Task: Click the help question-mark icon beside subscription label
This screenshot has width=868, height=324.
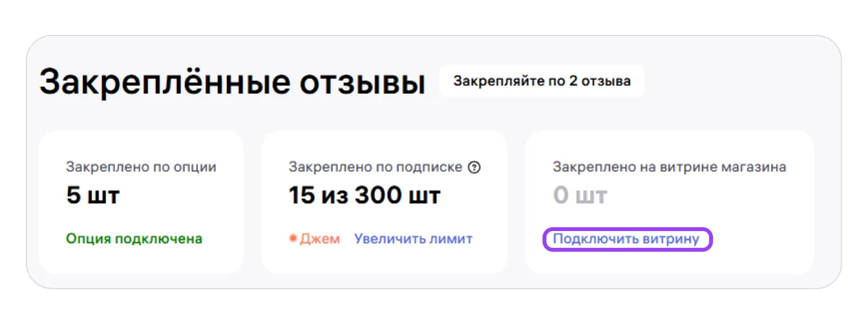Action: pos(475,168)
